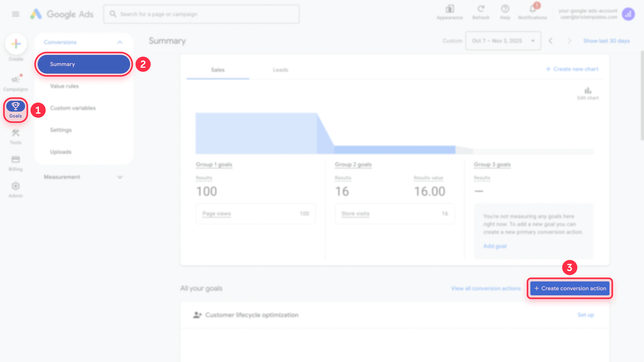The width and height of the screenshot is (644, 362).
Task: Select Value rules in Conversions menu
Action: tap(64, 86)
